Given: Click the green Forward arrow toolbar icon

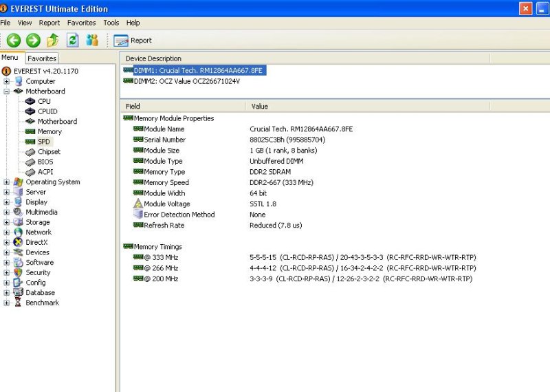Looking at the screenshot, I should (x=33, y=41).
